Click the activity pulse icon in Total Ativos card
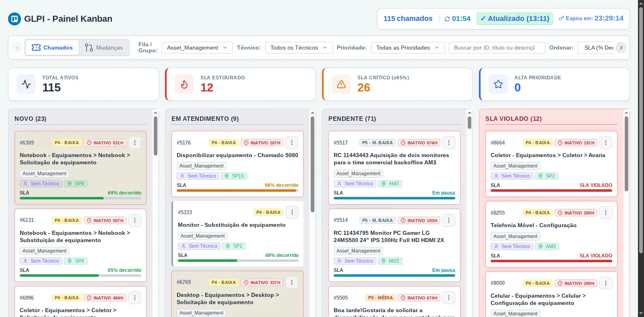Screen dimensions: 644x317 point(26,84)
